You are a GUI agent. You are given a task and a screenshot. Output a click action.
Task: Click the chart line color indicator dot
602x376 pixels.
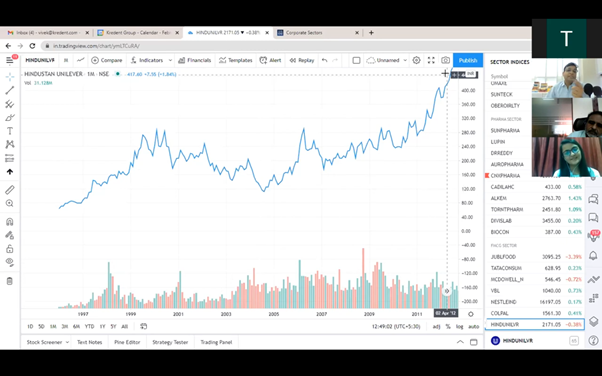tap(117, 74)
